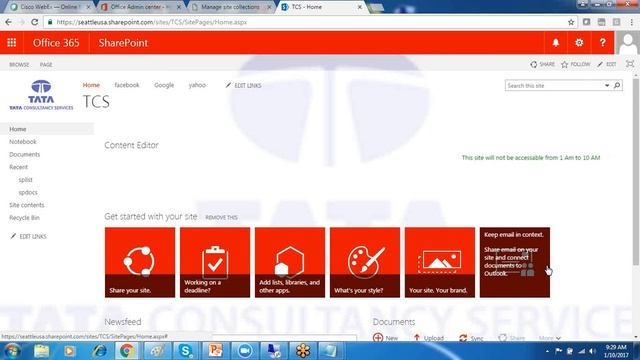640x360 pixels.
Task: Open Site contents
Action: coord(27,205)
